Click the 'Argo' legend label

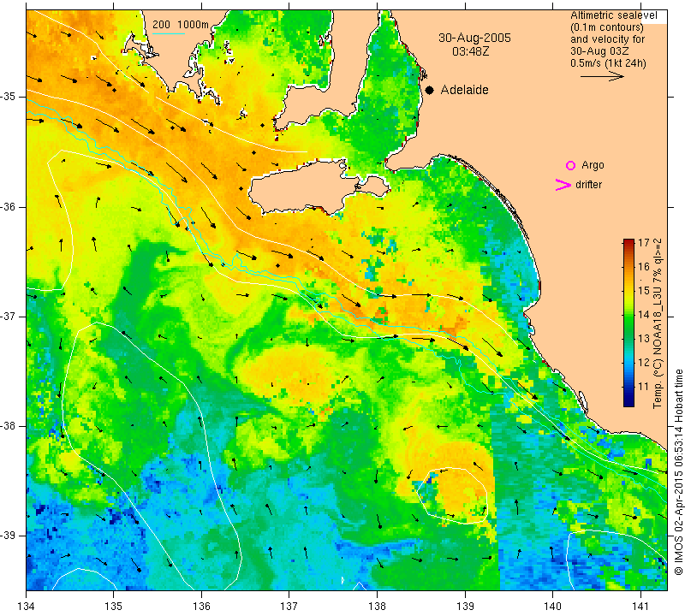pos(593,165)
